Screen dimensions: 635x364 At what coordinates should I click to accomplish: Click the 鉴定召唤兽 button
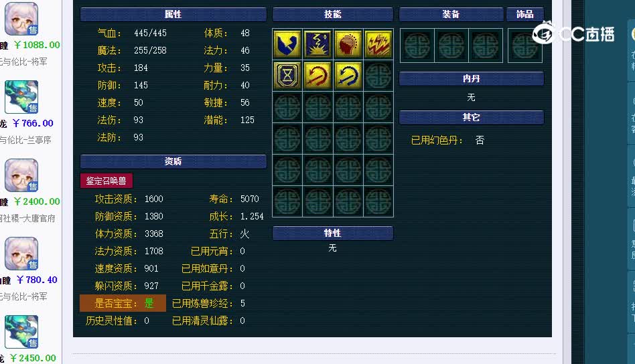pyautogui.click(x=107, y=181)
